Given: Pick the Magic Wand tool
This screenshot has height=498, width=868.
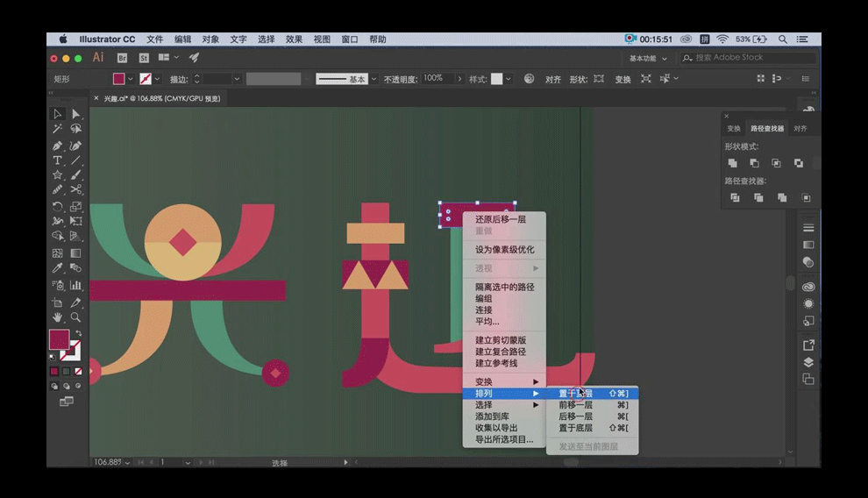Looking at the screenshot, I should point(57,129).
